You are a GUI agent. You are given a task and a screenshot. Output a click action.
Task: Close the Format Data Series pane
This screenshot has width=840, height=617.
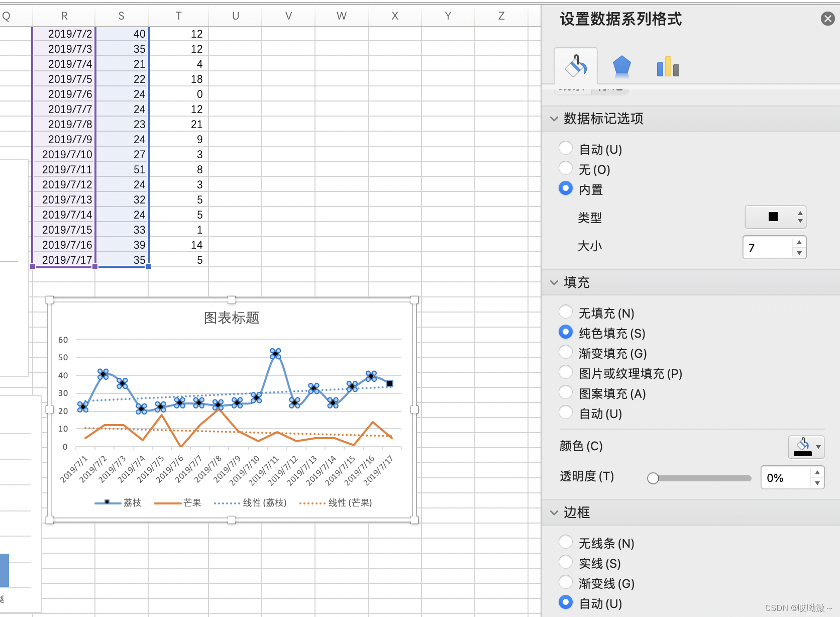tap(827, 19)
